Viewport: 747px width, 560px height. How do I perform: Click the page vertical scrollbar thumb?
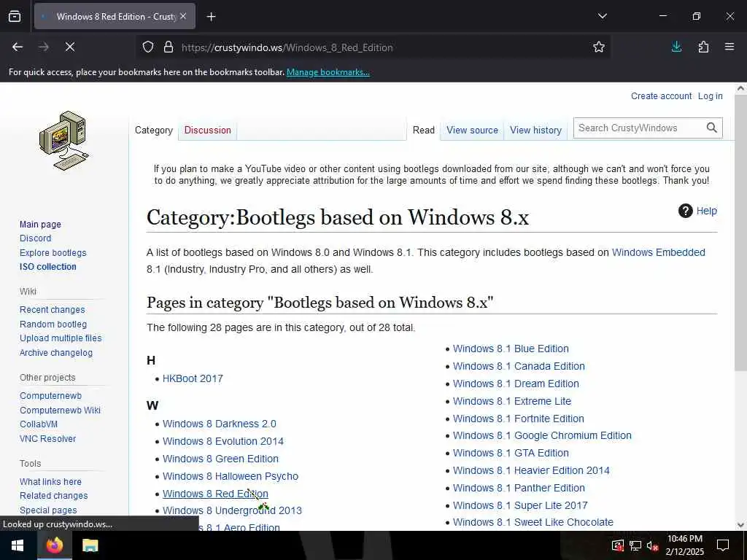(x=741, y=233)
